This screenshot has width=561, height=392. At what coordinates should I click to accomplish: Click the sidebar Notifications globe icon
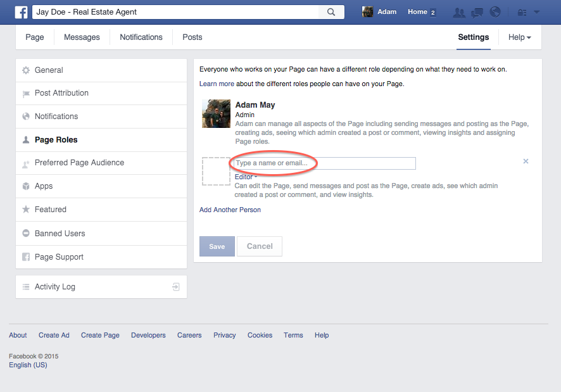(26, 117)
